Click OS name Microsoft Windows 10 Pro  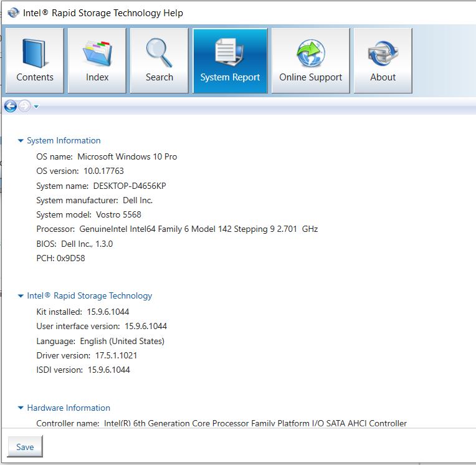[107, 156]
